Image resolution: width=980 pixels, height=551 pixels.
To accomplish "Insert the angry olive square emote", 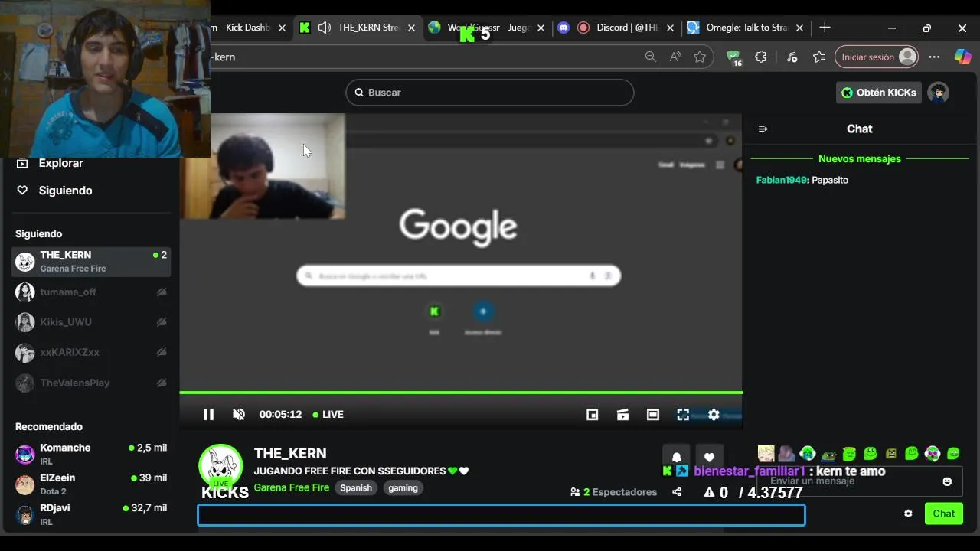I will coord(890,454).
